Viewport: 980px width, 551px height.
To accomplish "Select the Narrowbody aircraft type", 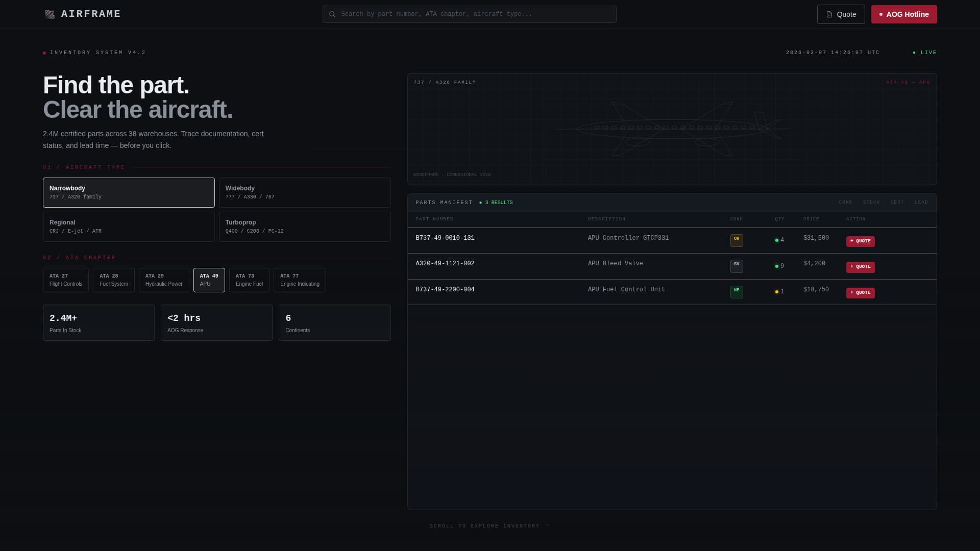I will pos(129,192).
